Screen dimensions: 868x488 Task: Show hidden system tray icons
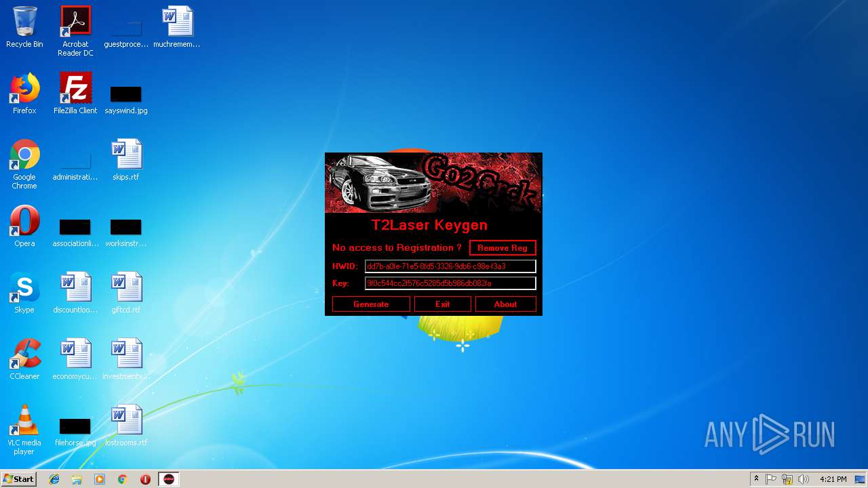pyautogui.click(x=756, y=479)
